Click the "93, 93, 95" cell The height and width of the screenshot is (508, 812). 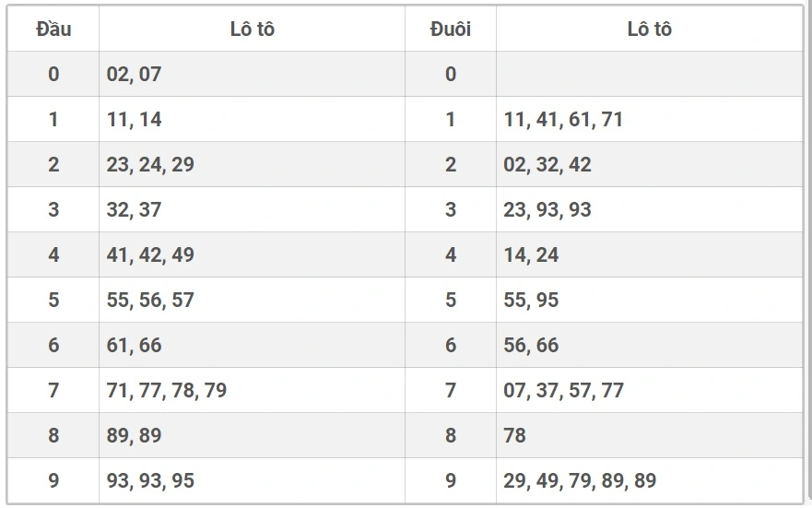(x=150, y=480)
